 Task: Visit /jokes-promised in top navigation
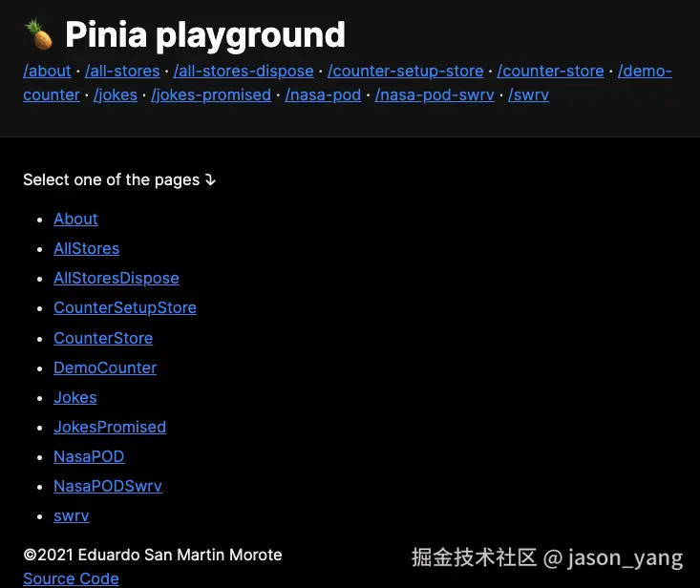click(x=211, y=94)
